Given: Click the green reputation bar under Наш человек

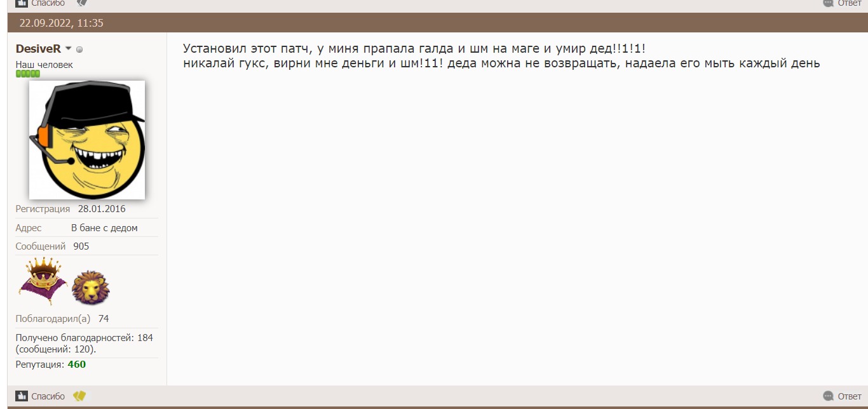Looking at the screenshot, I should pyautogui.click(x=28, y=74).
